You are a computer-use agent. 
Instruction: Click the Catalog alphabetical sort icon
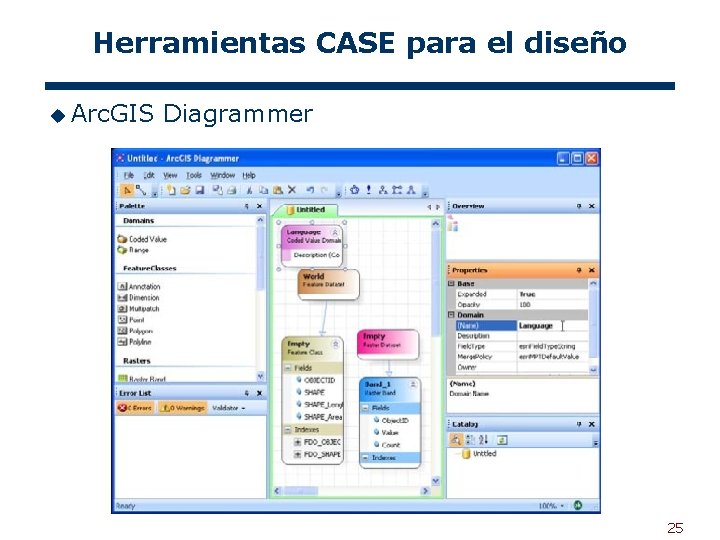[483, 440]
